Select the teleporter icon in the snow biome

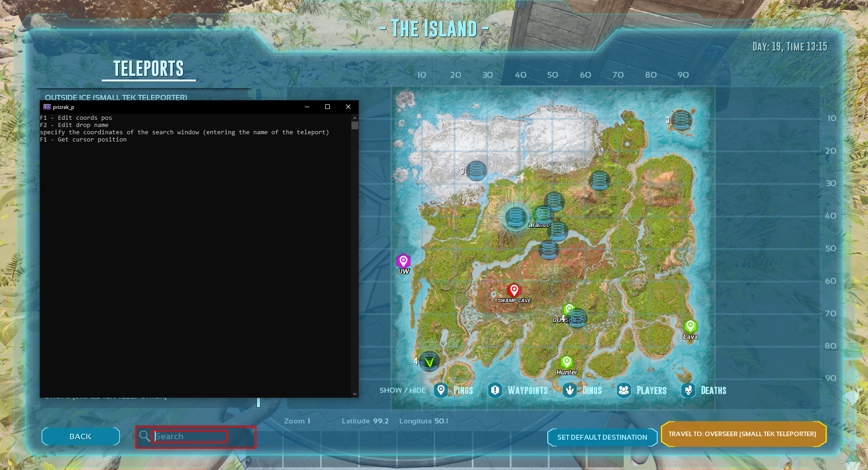coord(476,171)
